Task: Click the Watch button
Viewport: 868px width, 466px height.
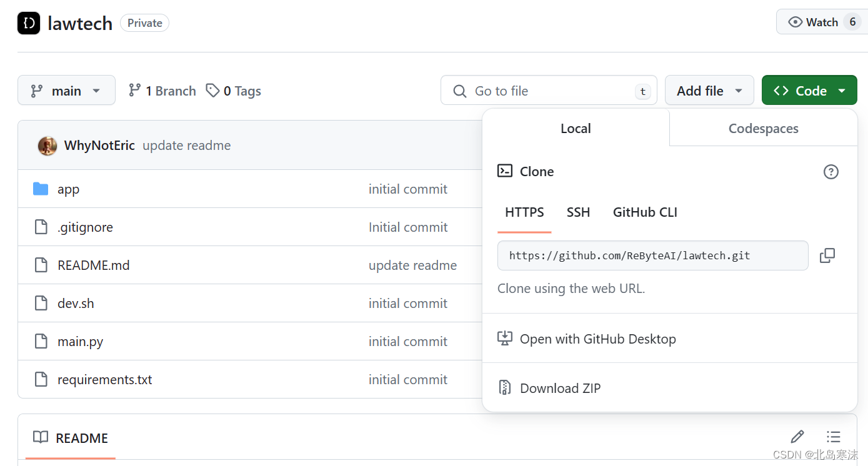Action: click(822, 22)
